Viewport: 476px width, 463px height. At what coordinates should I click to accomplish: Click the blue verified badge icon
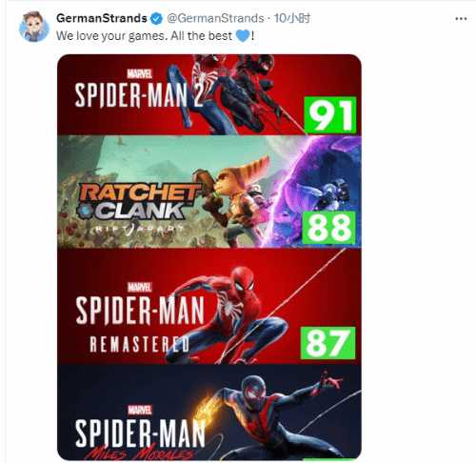coord(156,18)
